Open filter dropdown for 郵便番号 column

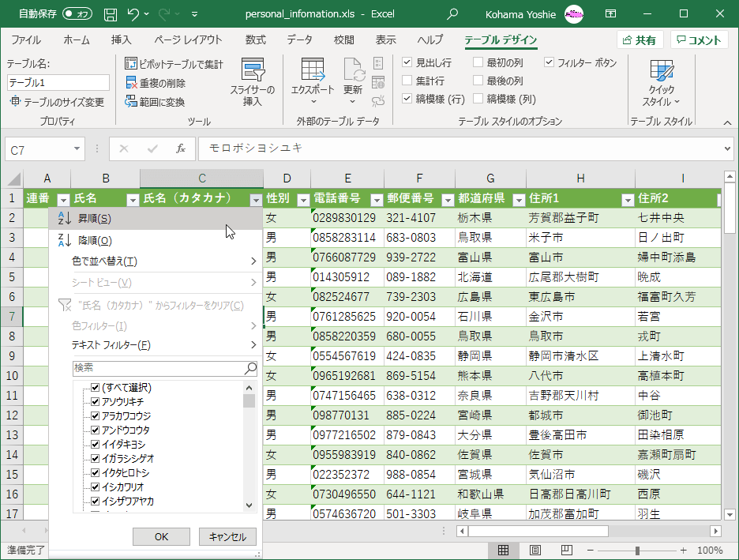click(448, 200)
